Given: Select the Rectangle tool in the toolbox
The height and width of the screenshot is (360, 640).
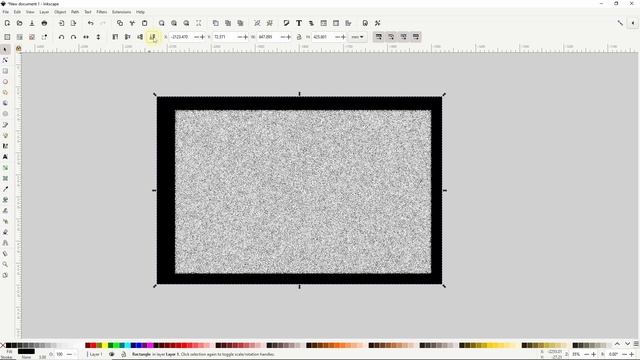Looking at the screenshot, I should coord(5,71).
